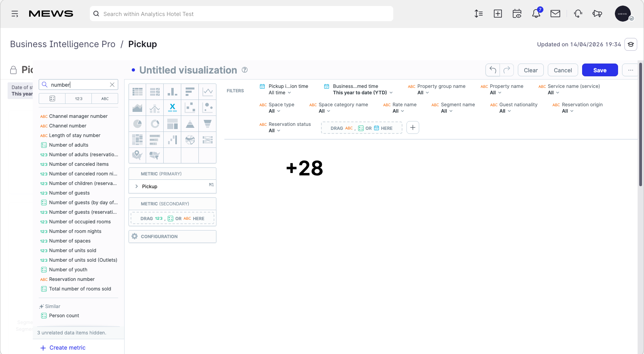644x354 pixels.
Task: Pick the Dependency wheel visualization
Action: [x=190, y=140]
